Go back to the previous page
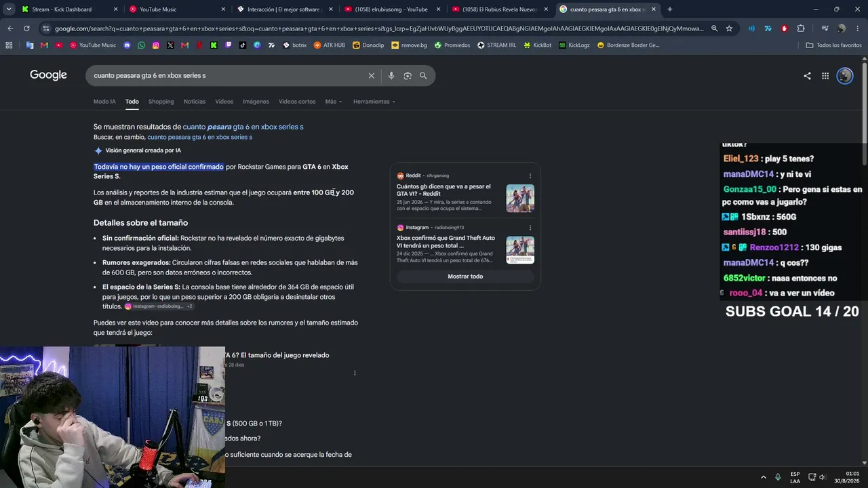The height and width of the screenshot is (488, 868). pyautogui.click(x=10, y=28)
